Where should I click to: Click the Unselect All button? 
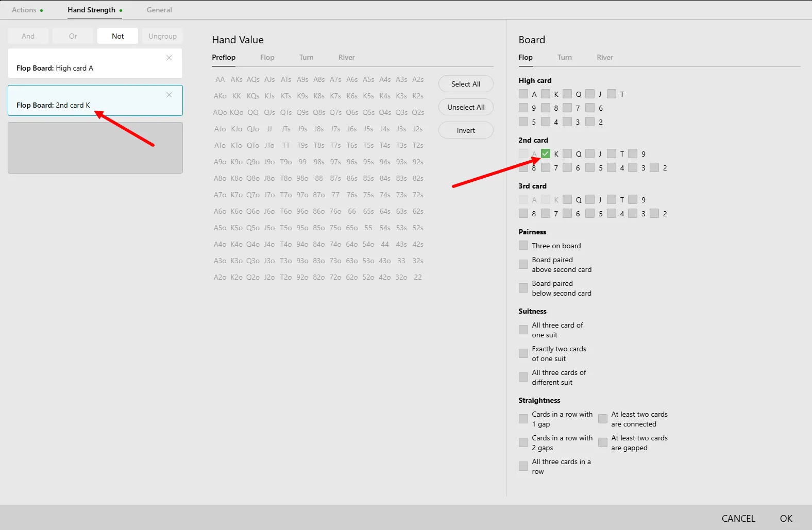(466, 107)
